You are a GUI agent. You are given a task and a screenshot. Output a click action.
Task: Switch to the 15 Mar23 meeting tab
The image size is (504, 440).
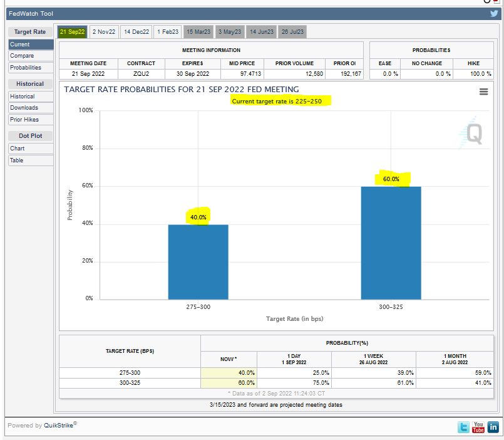pos(198,32)
